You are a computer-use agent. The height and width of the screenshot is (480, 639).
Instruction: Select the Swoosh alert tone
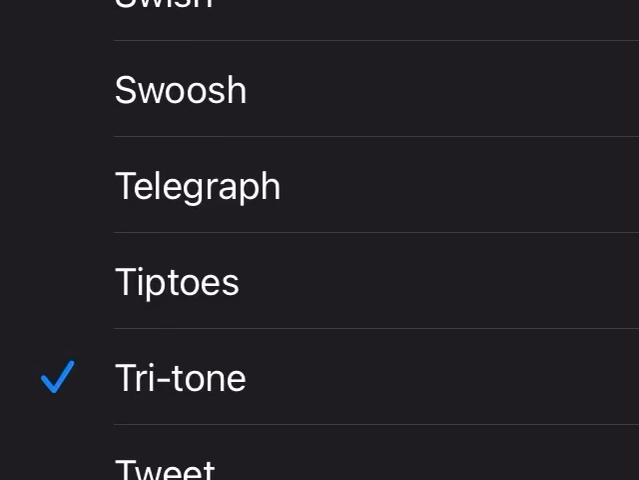pos(320,90)
